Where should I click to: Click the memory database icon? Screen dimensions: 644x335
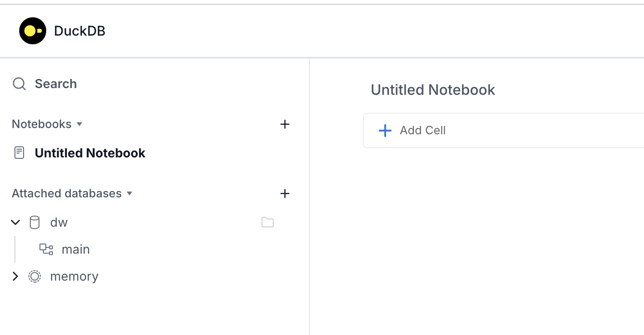(34, 276)
